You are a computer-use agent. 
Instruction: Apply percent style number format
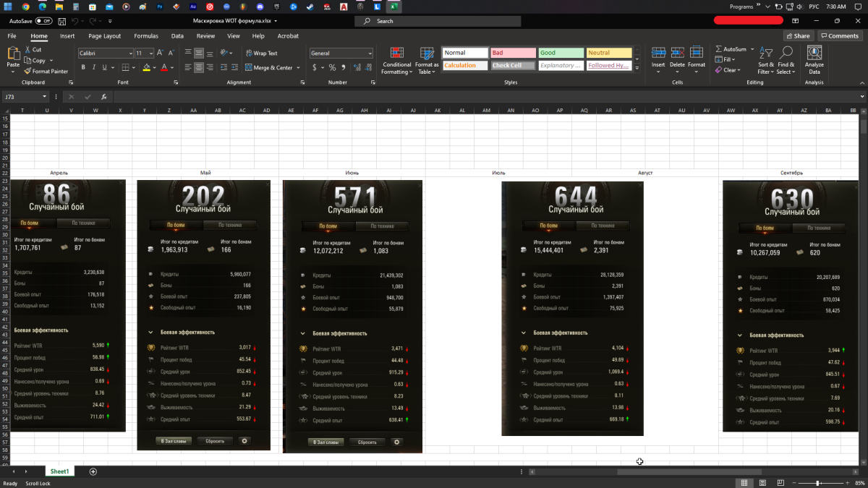click(332, 67)
